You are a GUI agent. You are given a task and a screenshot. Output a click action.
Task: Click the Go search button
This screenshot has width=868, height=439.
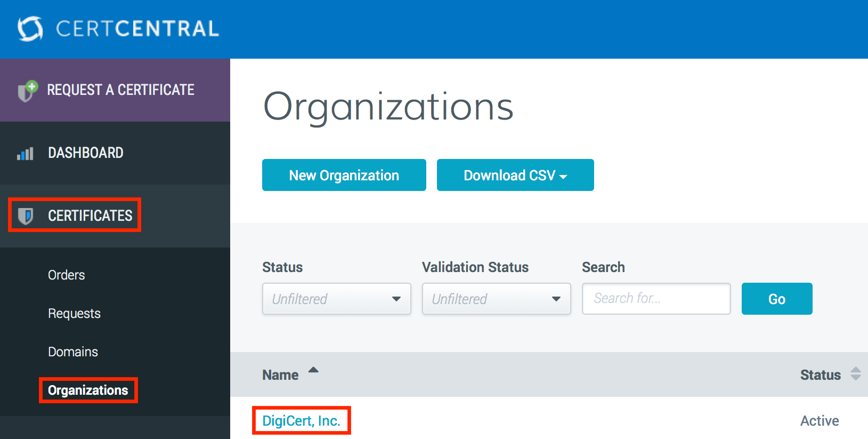tap(777, 299)
